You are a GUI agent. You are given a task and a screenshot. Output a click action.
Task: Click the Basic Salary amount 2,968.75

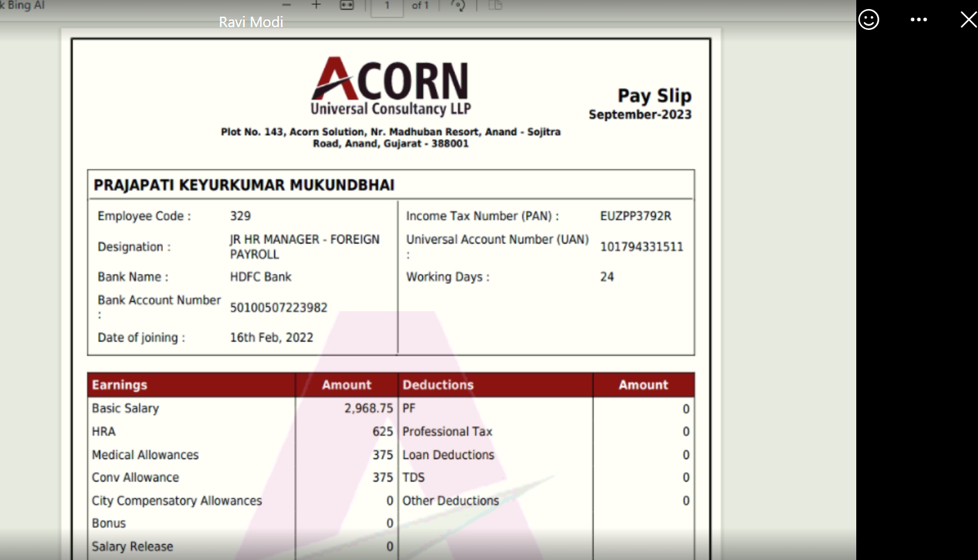click(369, 408)
